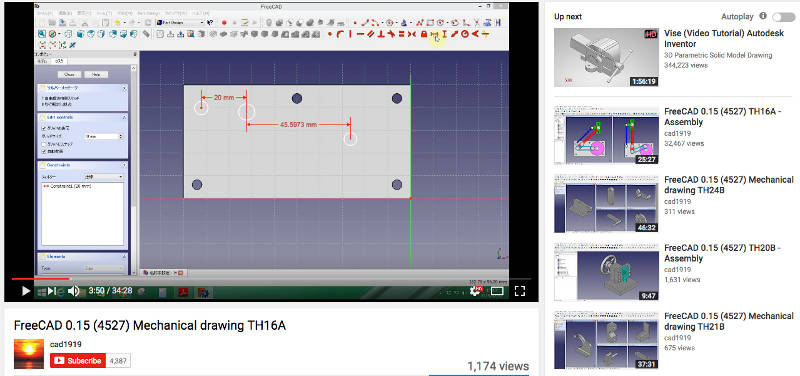The image size is (800, 376).
Task: Toggle the unchecked Edit controls checkbox
Action: pyautogui.click(x=44, y=144)
